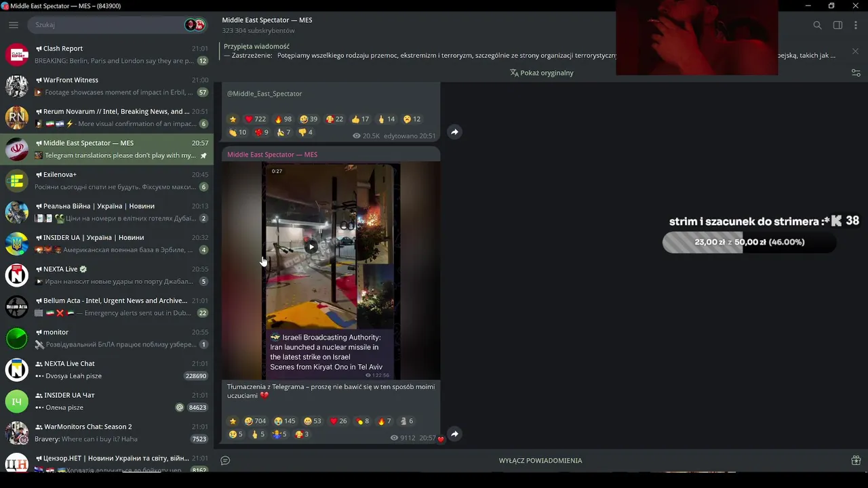This screenshot has height=488, width=868.
Task: Open the monitor channel
Action: click(106, 338)
